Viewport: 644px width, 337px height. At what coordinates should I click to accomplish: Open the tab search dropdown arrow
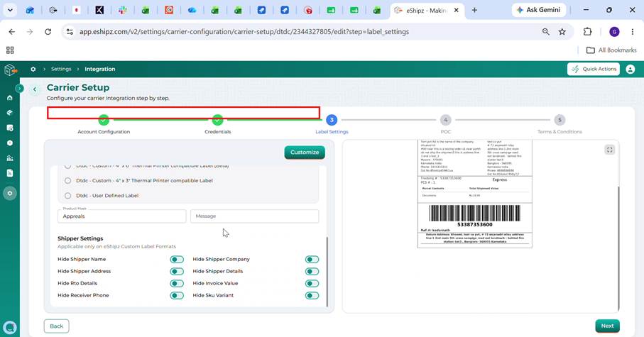tap(10, 10)
